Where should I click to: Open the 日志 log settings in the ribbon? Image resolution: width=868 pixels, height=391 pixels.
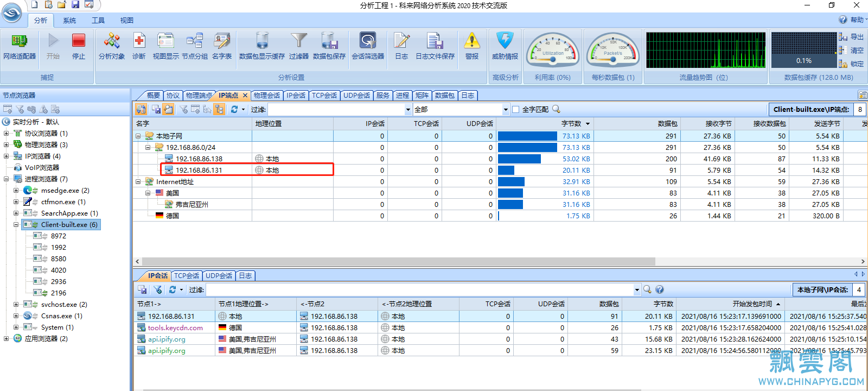tap(401, 47)
